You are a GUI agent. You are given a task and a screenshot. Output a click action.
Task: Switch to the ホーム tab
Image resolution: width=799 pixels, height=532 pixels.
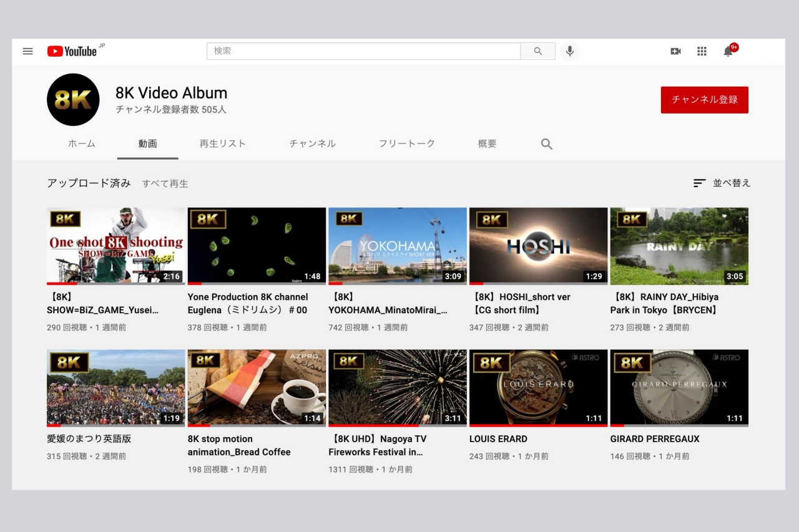[82, 143]
